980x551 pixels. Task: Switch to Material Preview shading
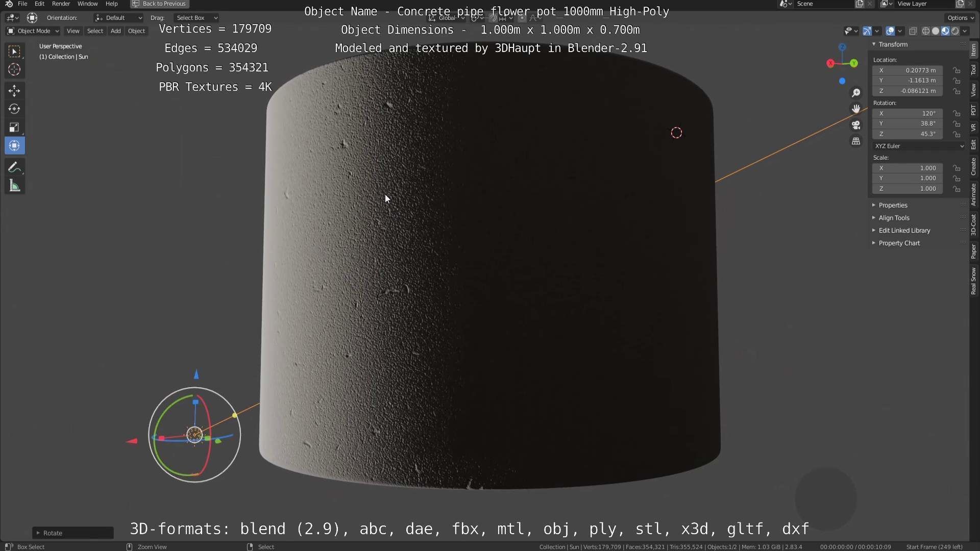(945, 31)
